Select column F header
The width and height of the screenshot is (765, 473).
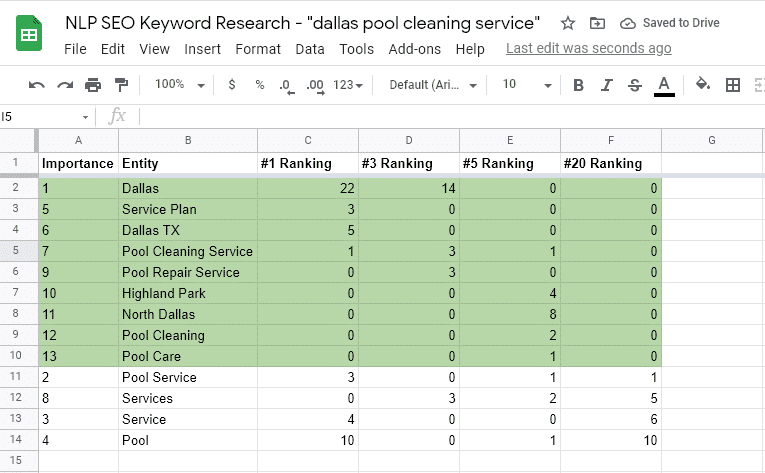(x=611, y=141)
